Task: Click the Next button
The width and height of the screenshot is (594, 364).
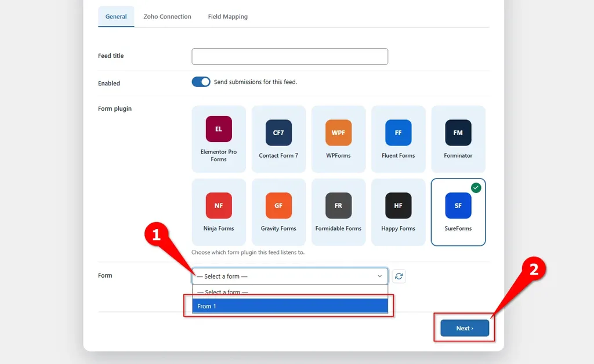Action: (465, 328)
